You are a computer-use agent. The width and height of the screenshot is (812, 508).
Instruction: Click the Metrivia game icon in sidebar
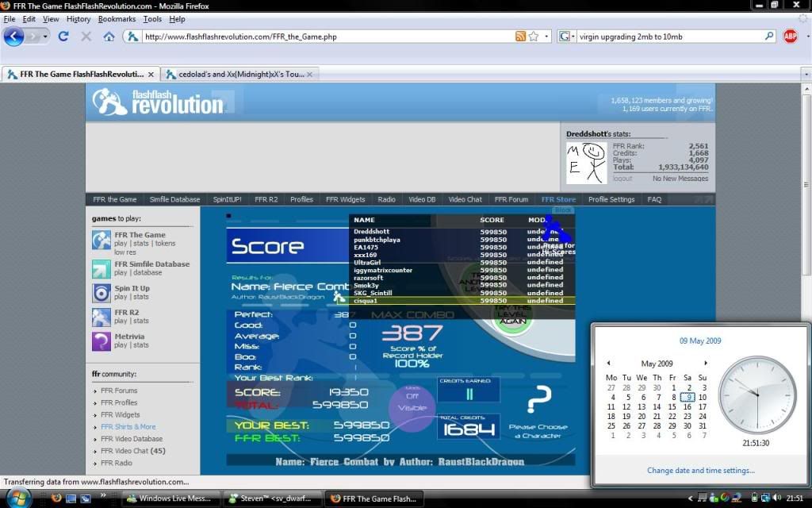pyautogui.click(x=101, y=341)
